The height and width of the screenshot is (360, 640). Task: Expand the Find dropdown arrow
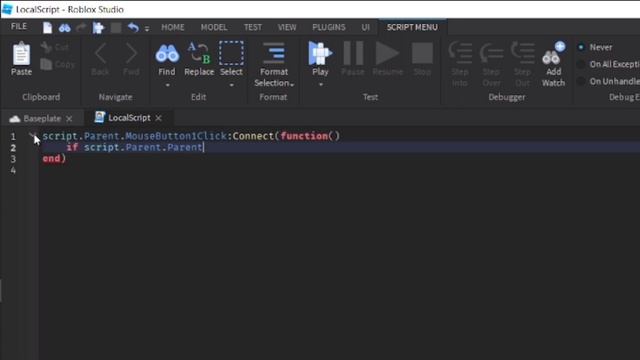[x=167, y=85]
